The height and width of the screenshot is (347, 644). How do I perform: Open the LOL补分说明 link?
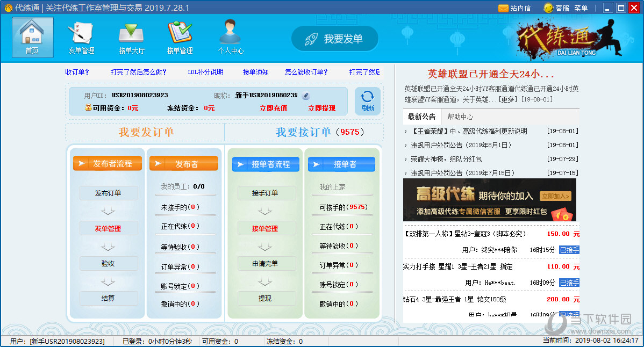pyautogui.click(x=205, y=72)
